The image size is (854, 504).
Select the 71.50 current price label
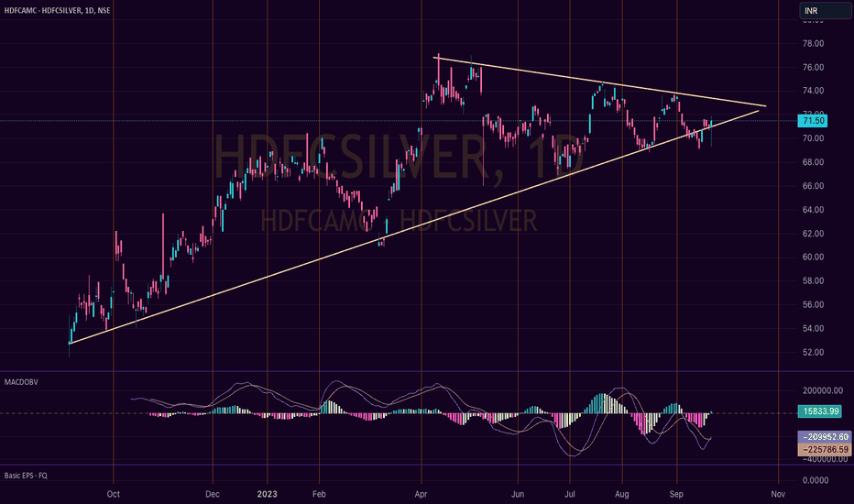[x=813, y=121]
